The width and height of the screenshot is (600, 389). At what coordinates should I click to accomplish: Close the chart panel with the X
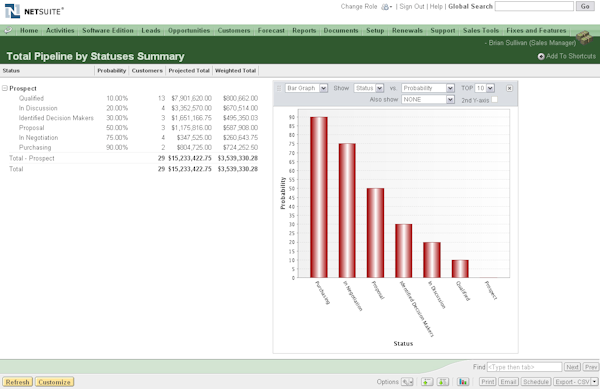(x=509, y=88)
